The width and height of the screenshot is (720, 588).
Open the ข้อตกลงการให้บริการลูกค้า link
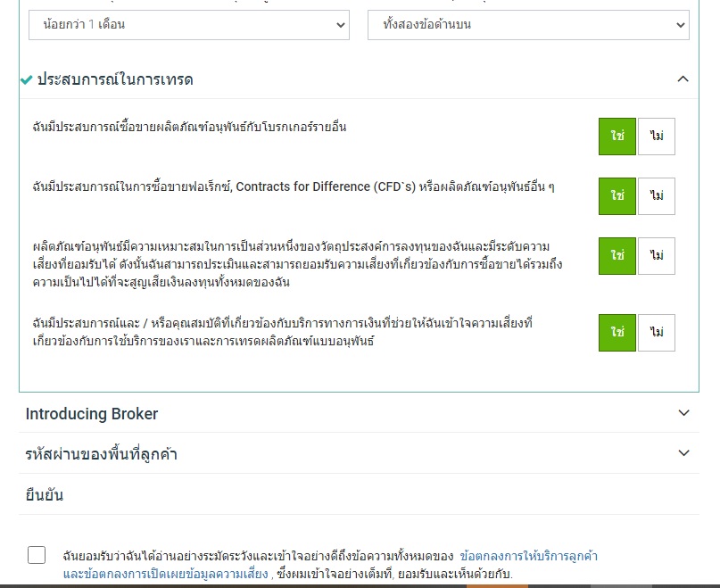coord(528,556)
